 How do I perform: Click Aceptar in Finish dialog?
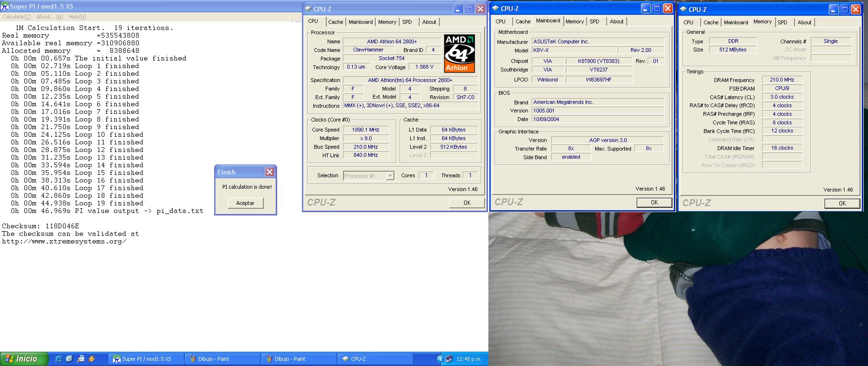click(x=245, y=203)
